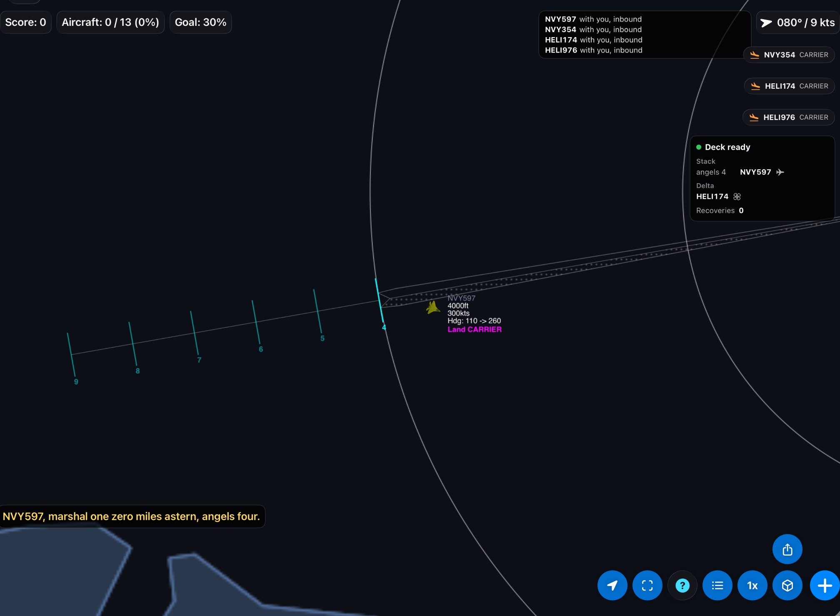Click the Recoveries 0 counter

pyautogui.click(x=720, y=210)
